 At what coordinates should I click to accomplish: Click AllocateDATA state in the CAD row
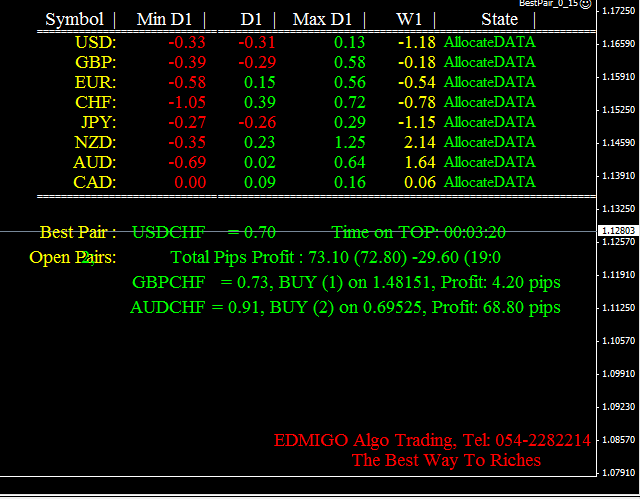coord(490,182)
